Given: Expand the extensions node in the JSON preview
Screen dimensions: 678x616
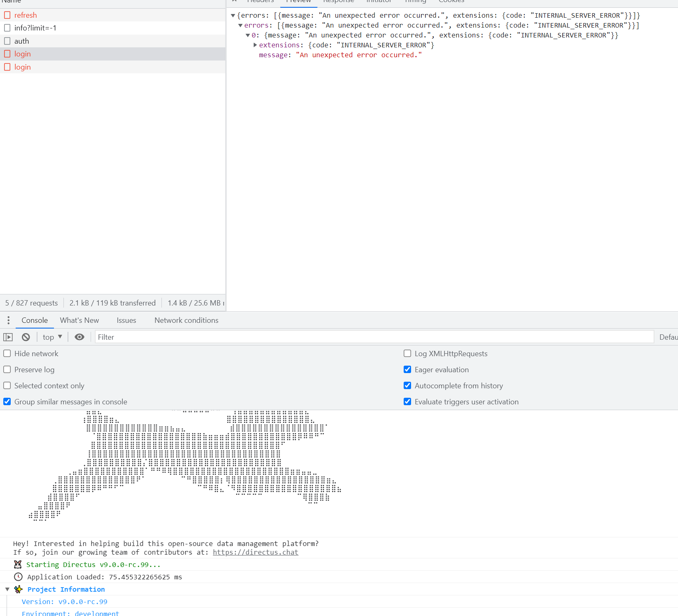Looking at the screenshot, I should (255, 45).
